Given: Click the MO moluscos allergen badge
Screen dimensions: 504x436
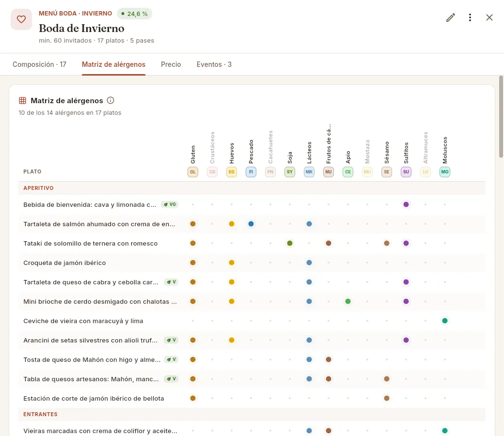Looking at the screenshot, I should (x=445, y=172).
